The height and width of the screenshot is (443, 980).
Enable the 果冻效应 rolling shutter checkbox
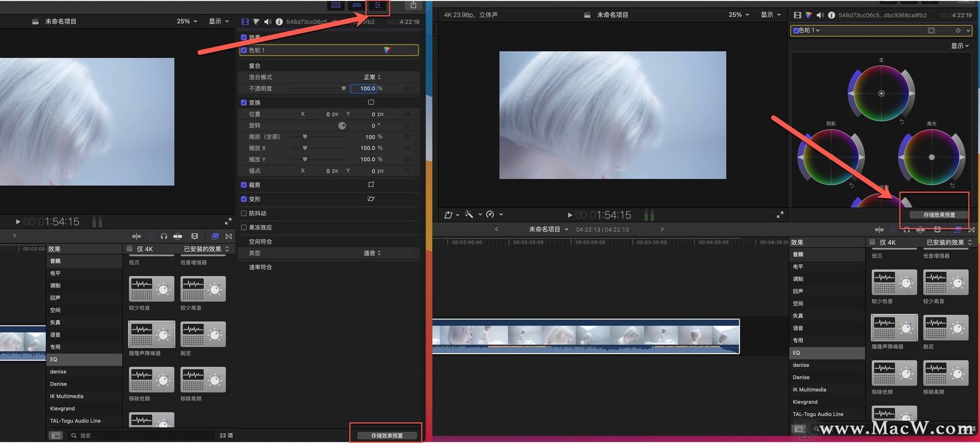pos(244,227)
